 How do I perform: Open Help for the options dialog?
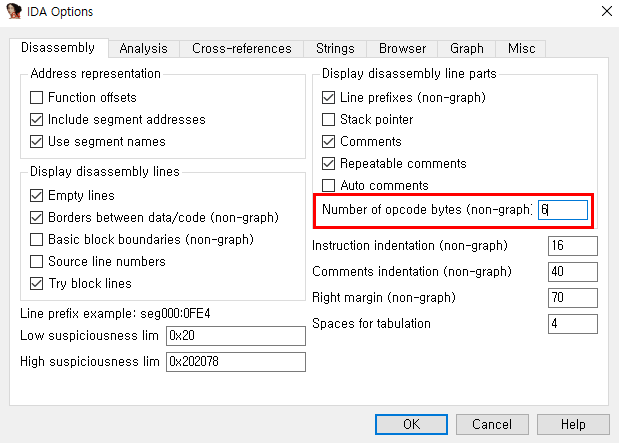573,424
